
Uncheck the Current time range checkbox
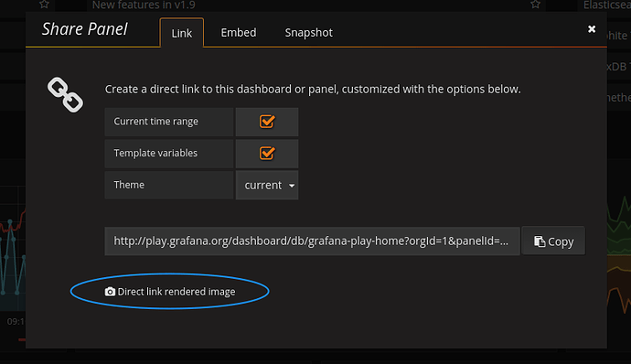267,122
